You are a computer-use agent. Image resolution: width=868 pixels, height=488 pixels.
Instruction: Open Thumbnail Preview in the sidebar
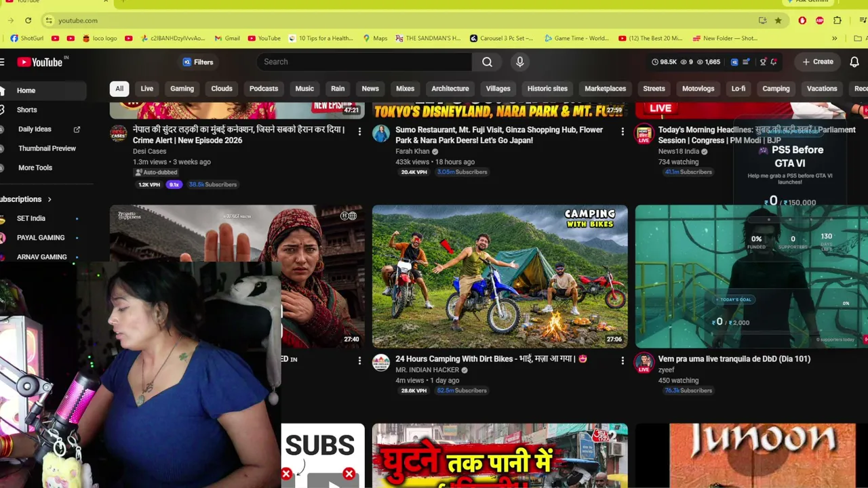click(43, 148)
